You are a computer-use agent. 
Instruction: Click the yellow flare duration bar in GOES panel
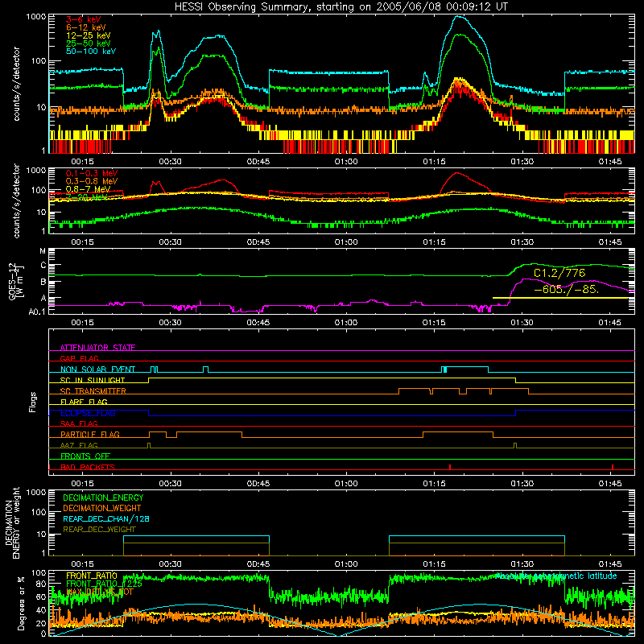pyautogui.click(x=560, y=298)
